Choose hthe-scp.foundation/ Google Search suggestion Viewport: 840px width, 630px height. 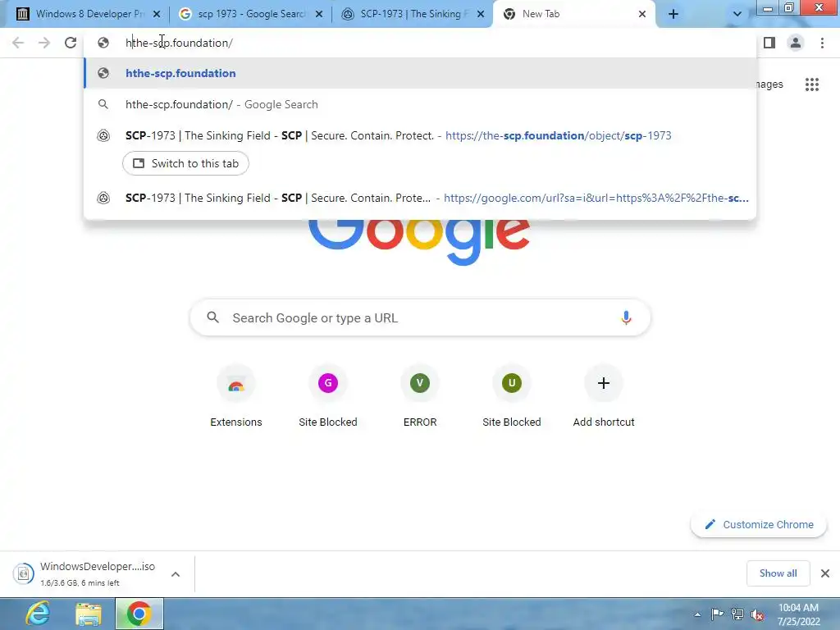pos(420,104)
